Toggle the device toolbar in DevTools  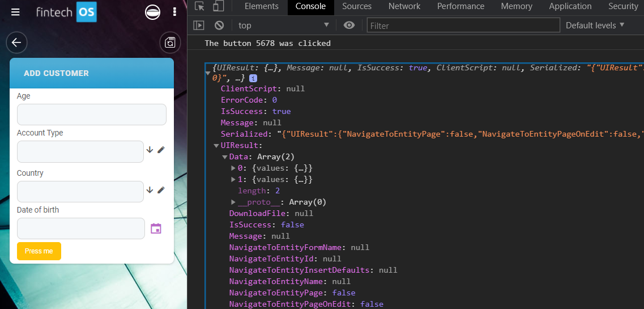click(218, 6)
